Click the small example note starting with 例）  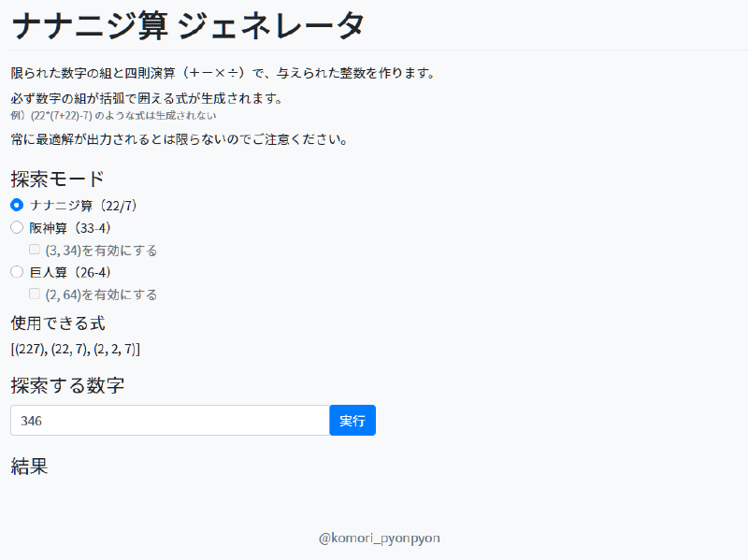113,116
